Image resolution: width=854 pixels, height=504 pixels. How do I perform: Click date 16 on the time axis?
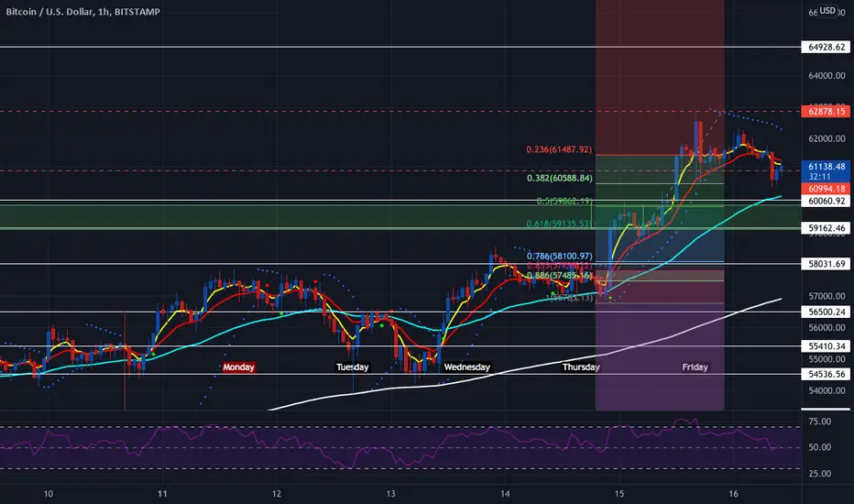[x=734, y=494]
